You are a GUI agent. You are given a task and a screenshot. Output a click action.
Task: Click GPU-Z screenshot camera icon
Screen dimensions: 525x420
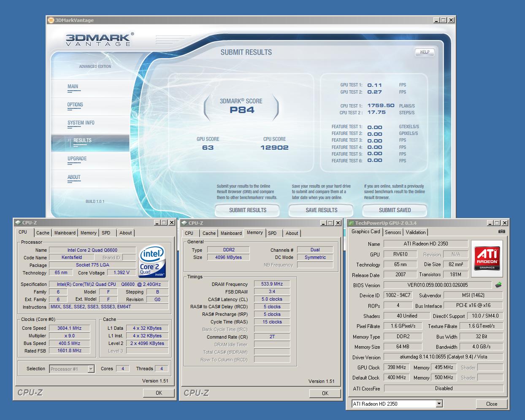pyautogui.click(x=501, y=232)
